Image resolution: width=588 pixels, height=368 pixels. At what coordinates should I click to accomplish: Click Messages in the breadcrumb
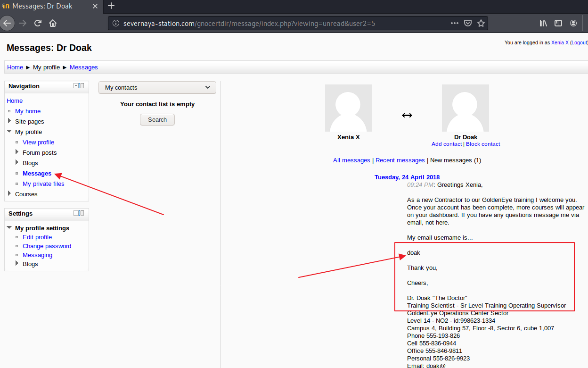tap(84, 67)
